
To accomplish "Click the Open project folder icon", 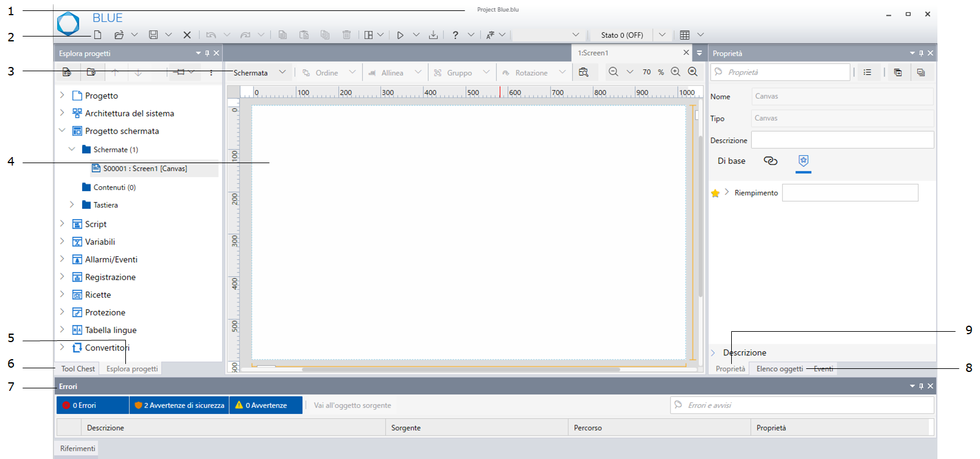I will [119, 35].
